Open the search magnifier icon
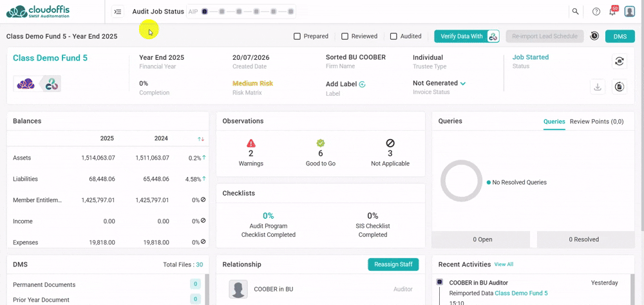644x305 pixels. point(575,12)
